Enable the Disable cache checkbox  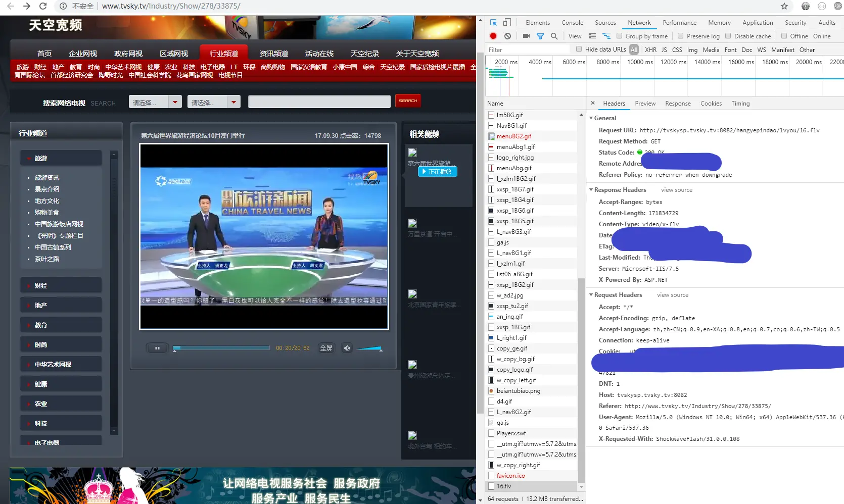(728, 36)
